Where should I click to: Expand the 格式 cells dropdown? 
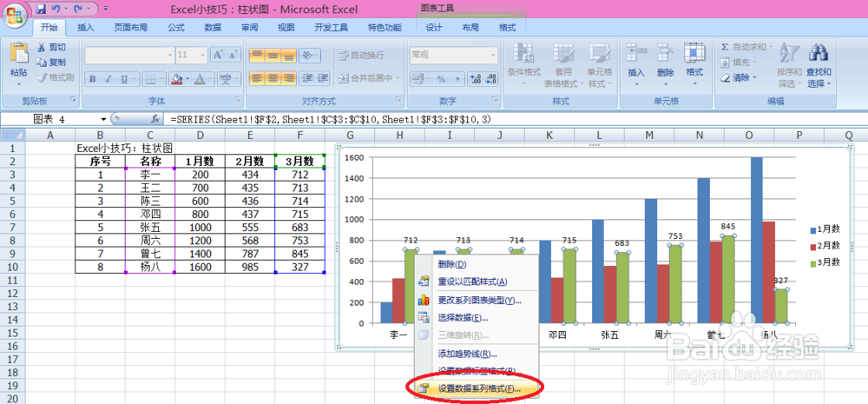694,84
